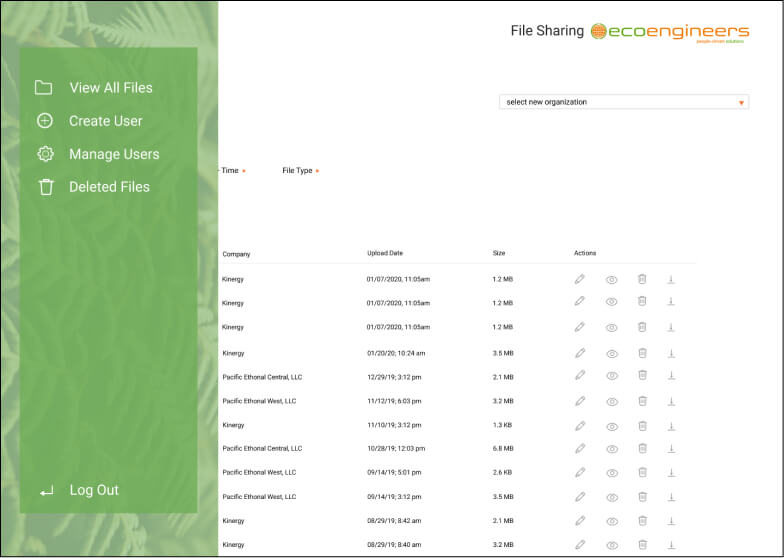Open View All Files in sidebar
784x558 pixels.
click(94, 88)
